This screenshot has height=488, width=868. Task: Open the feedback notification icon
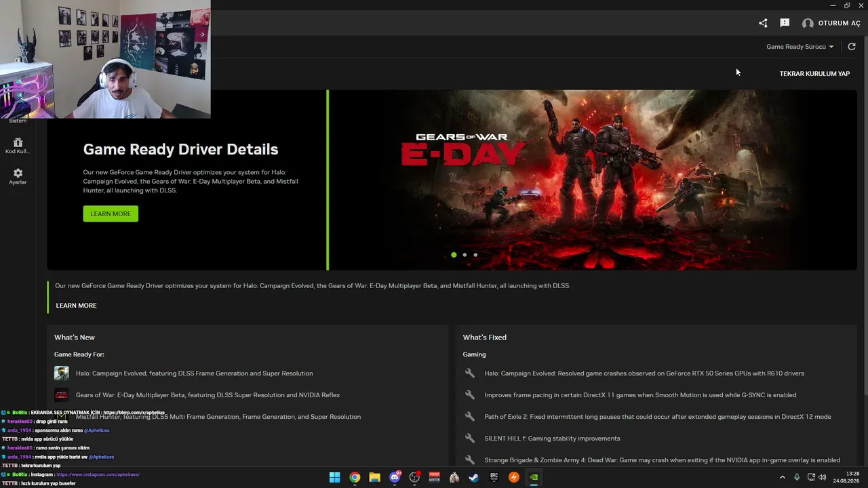click(785, 23)
